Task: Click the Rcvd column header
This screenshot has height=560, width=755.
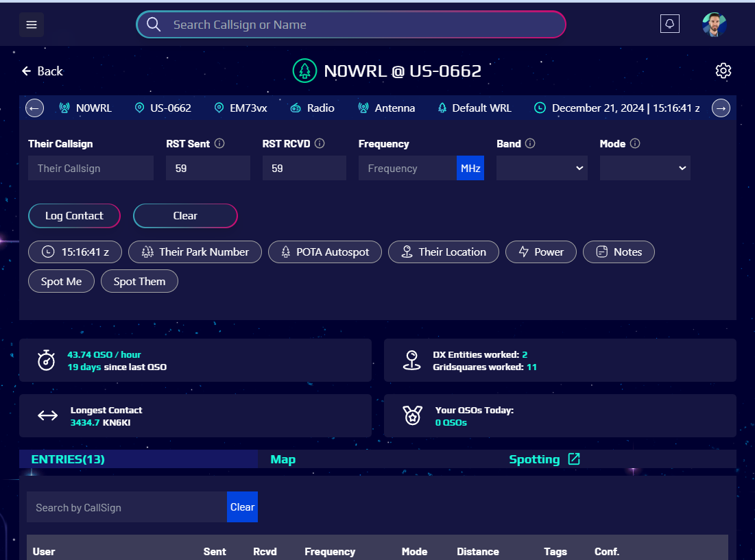Action: point(265,551)
